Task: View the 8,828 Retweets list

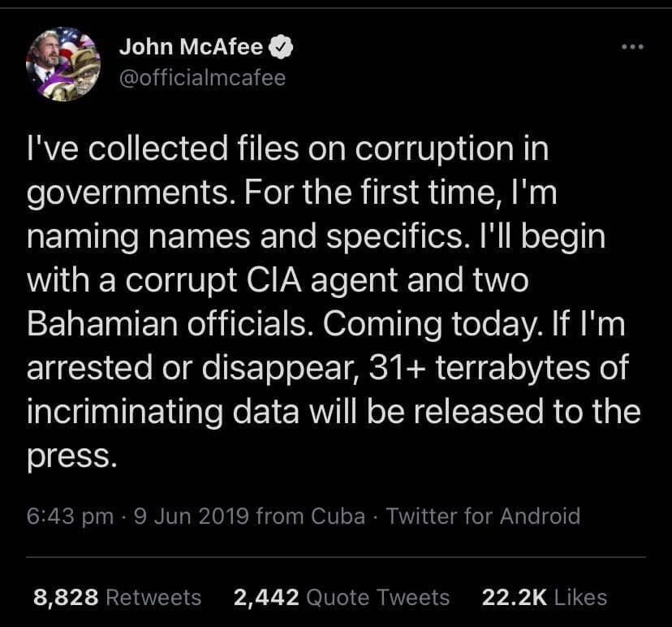Action: click(117, 598)
